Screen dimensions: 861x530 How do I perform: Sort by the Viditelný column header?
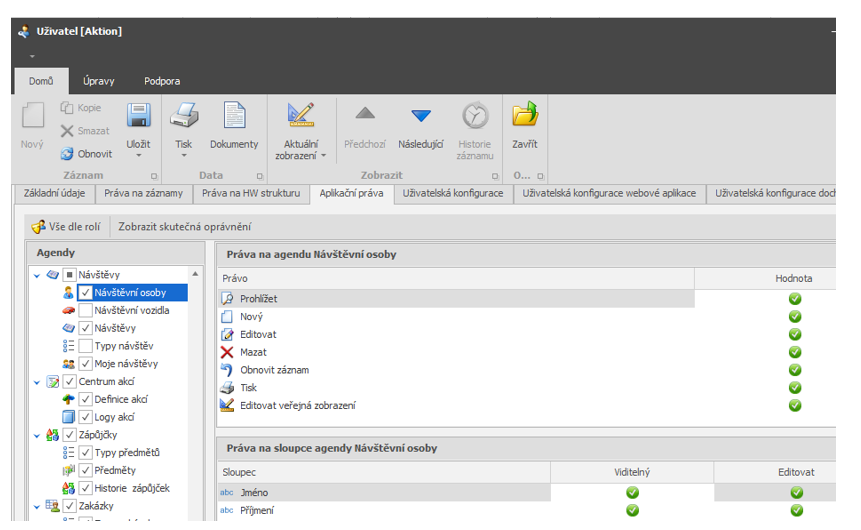pos(632,472)
